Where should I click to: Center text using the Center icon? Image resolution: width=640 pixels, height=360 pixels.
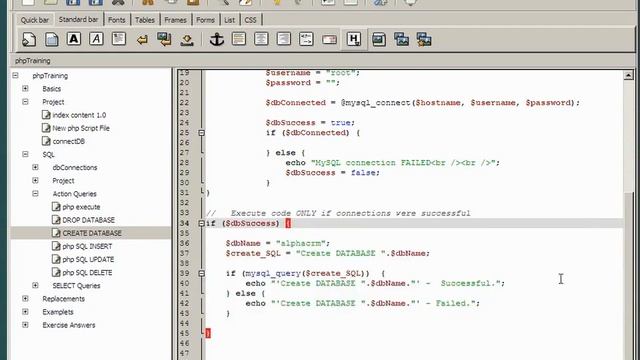coord(261,39)
